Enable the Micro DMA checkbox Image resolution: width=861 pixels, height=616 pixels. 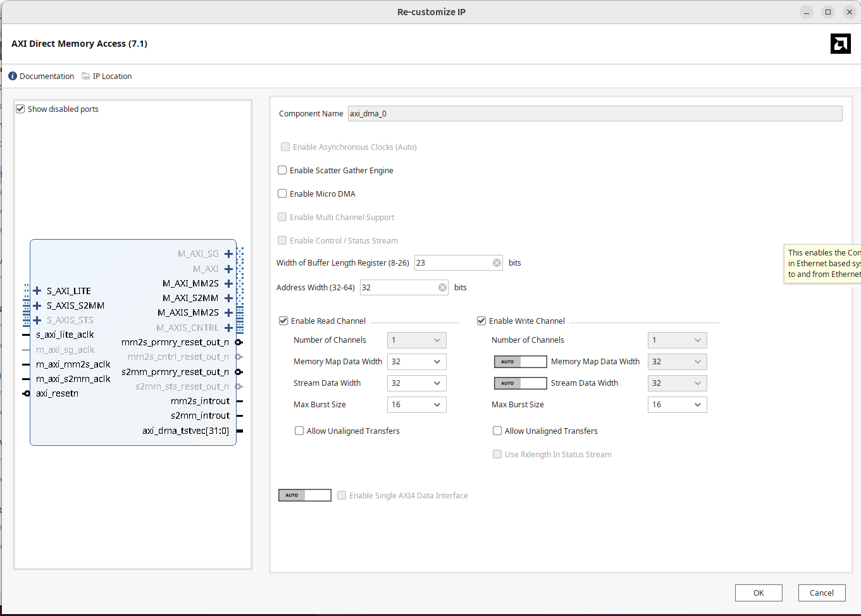tap(282, 194)
